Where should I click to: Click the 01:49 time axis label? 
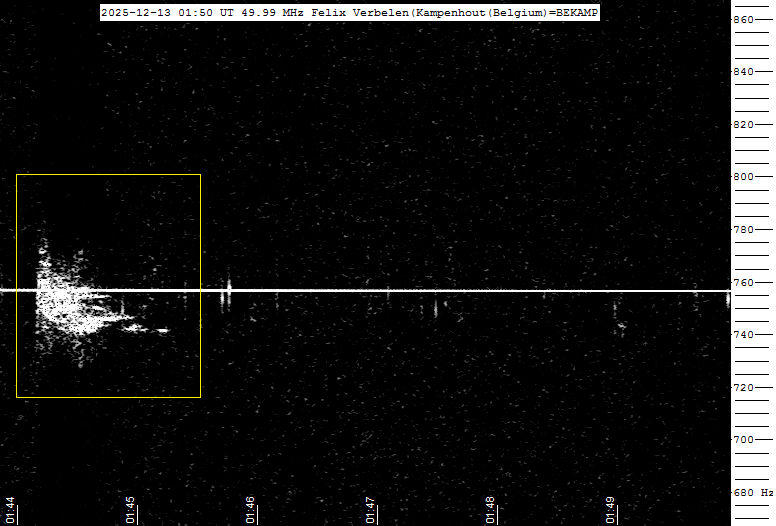[x=610, y=509]
